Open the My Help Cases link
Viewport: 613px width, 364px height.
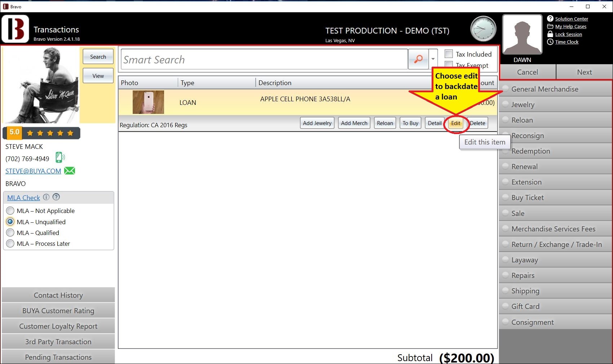click(571, 27)
